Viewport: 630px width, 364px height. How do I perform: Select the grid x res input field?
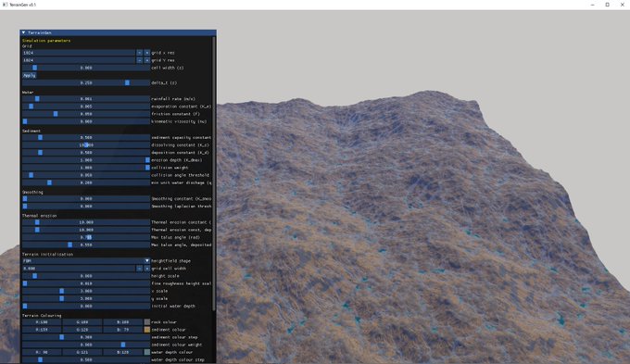pos(79,53)
